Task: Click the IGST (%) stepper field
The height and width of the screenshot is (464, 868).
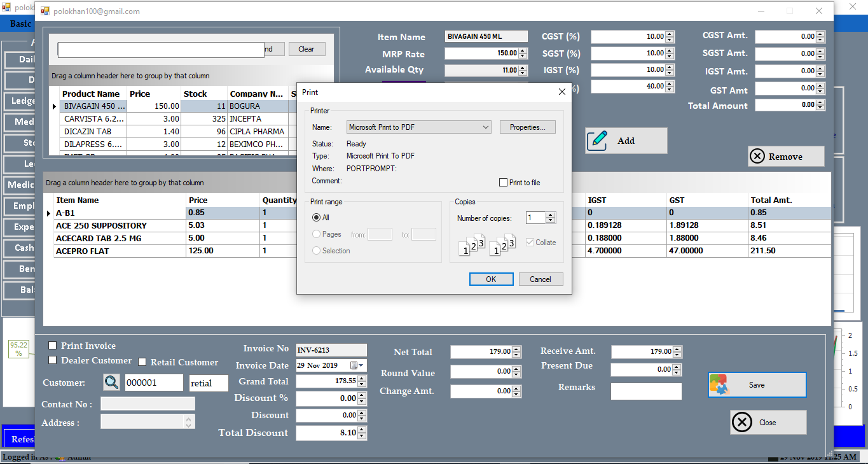Action: click(x=632, y=70)
